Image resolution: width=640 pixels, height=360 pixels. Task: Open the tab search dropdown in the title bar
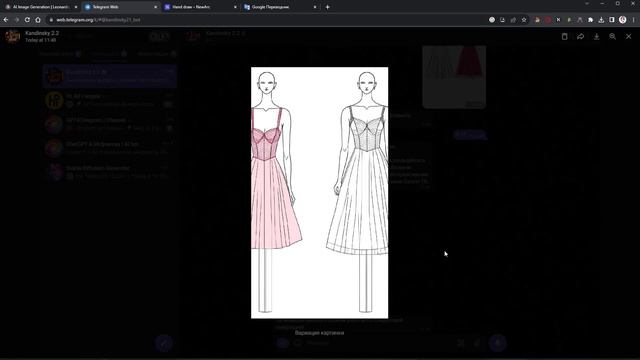point(587,4)
